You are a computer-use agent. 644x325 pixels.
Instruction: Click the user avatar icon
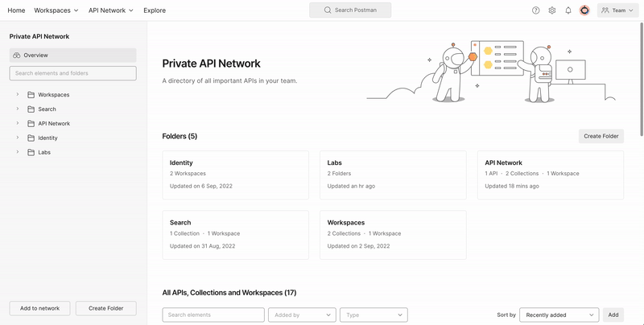coord(584,10)
